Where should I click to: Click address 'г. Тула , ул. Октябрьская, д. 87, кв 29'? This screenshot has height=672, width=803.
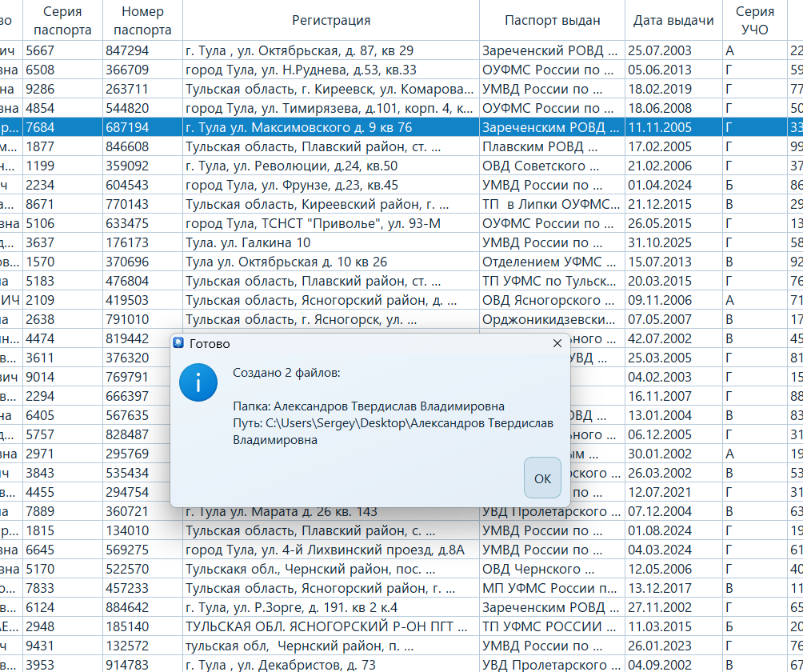coord(331,50)
